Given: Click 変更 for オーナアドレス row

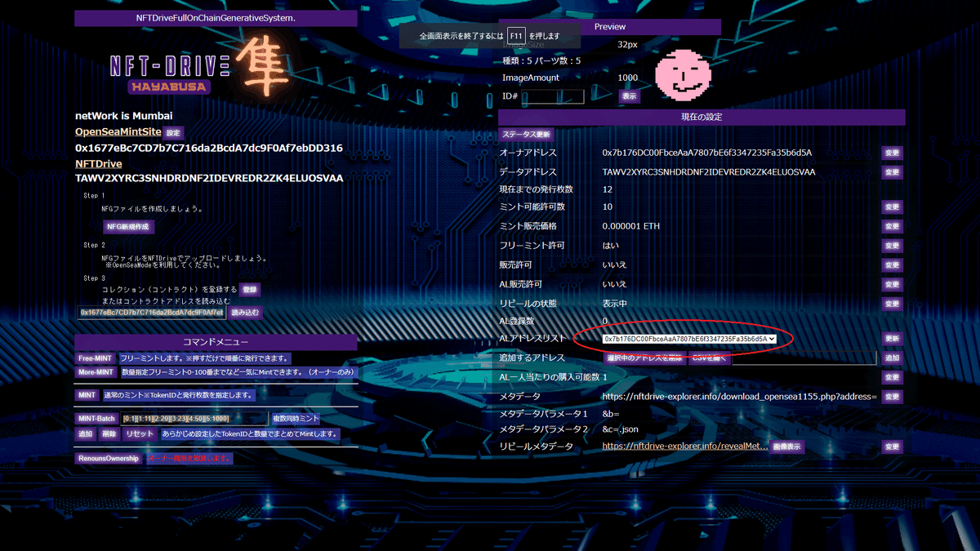Looking at the screenshot, I should (892, 153).
